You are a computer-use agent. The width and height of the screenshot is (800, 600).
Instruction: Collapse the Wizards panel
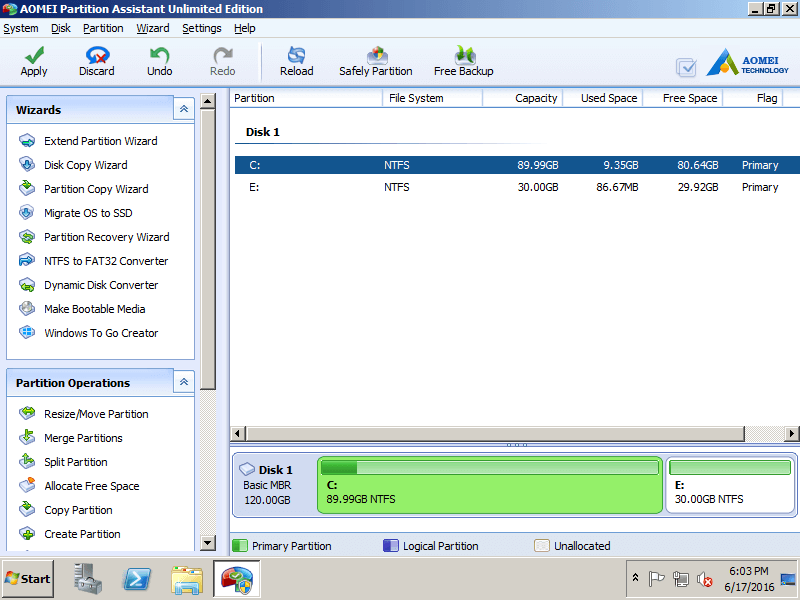[184, 109]
